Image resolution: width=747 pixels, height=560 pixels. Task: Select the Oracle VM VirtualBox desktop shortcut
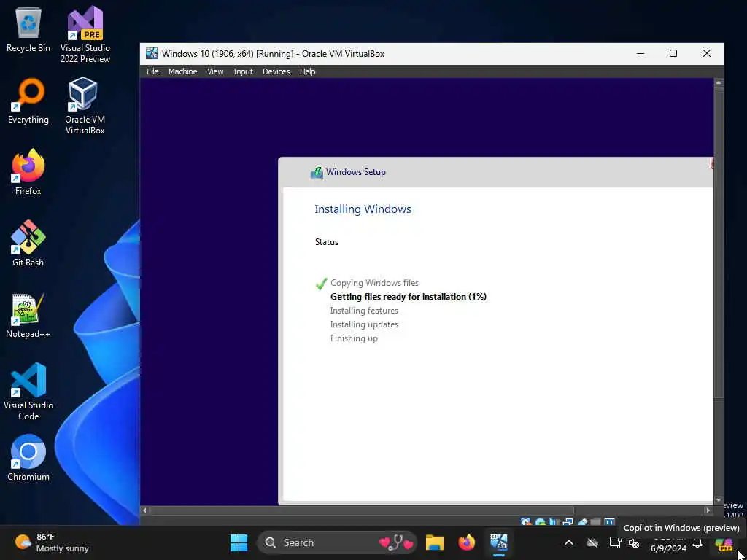pos(85,106)
